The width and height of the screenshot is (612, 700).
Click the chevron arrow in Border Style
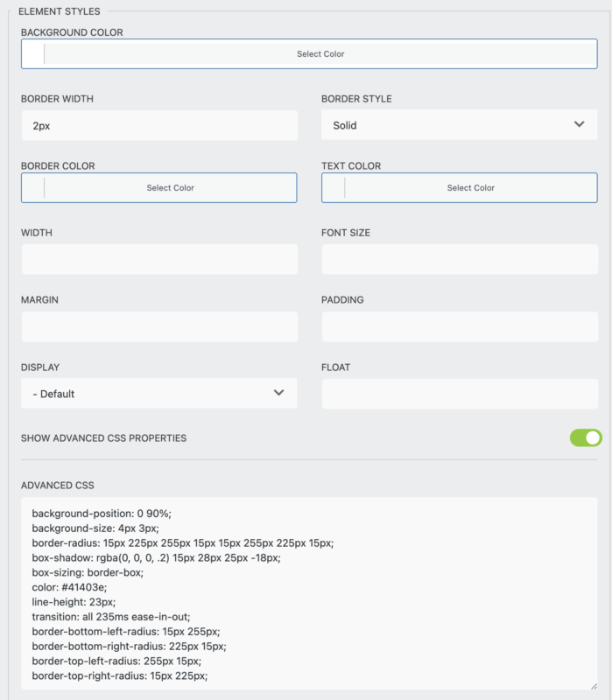coord(579,124)
